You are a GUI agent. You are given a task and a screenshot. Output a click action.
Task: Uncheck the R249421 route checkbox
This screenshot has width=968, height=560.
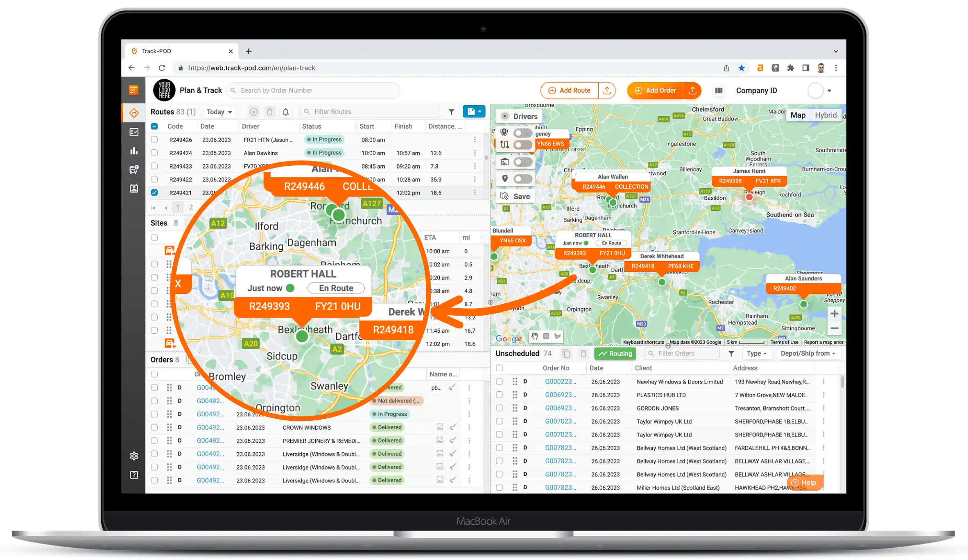click(x=154, y=192)
